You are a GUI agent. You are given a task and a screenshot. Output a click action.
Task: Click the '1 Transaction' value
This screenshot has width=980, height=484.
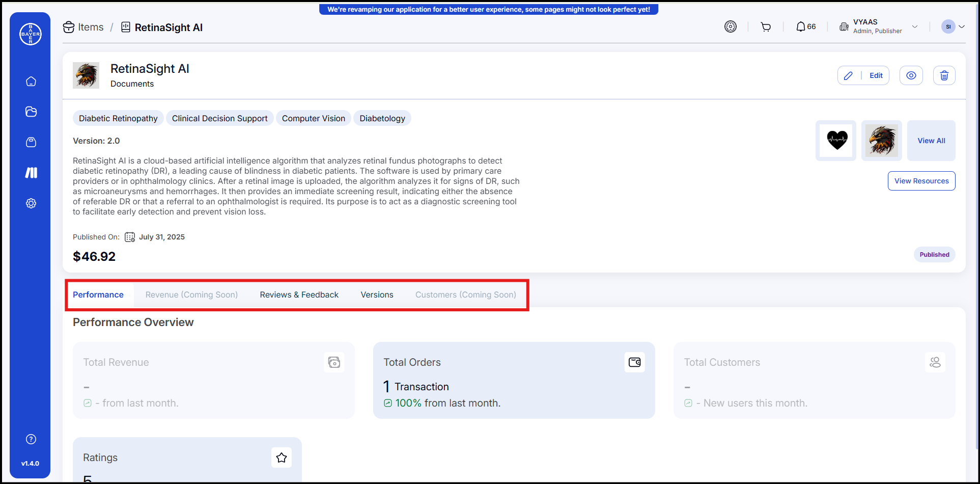tap(416, 387)
